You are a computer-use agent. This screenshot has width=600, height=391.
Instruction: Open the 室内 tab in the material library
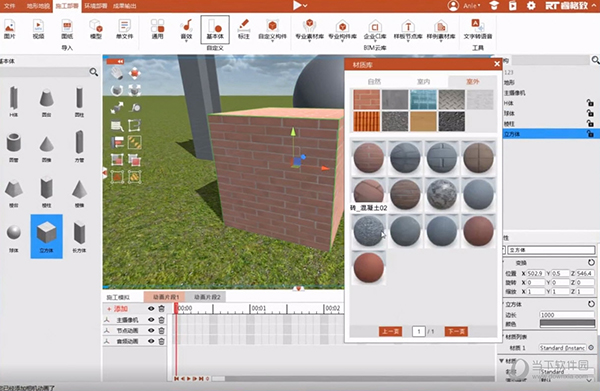(423, 81)
